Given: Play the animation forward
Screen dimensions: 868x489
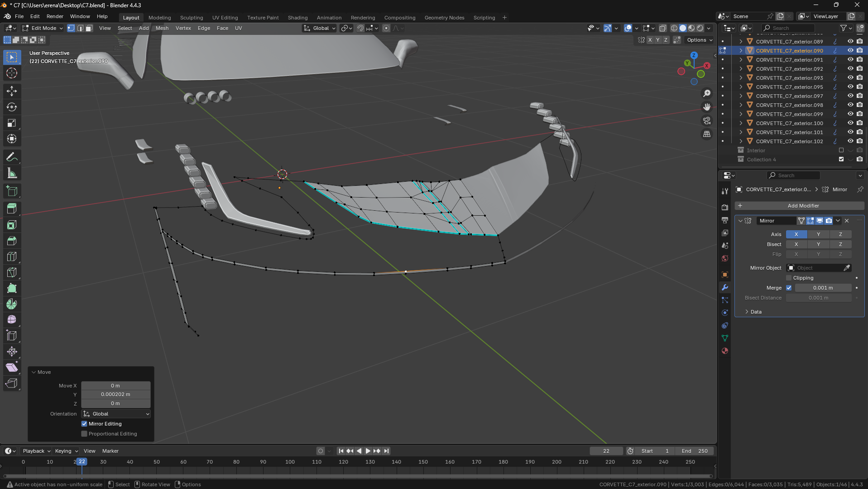Looking at the screenshot, I should click(x=368, y=451).
